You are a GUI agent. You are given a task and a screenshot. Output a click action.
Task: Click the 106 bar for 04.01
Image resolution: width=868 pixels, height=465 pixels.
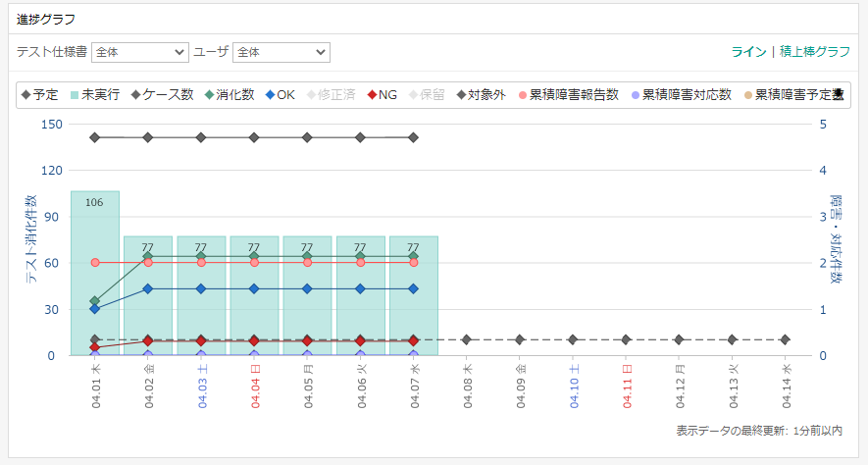pyautogui.click(x=95, y=273)
